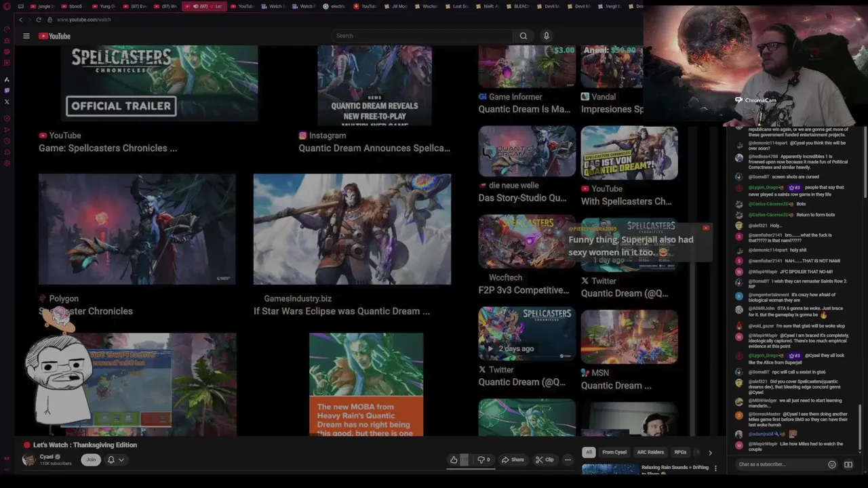Click the chat send-money icon
The image size is (868, 488).
click(x=848, y=464)
